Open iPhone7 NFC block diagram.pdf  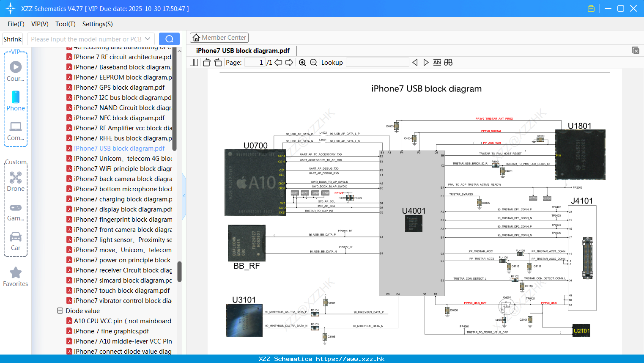(115, 118)
